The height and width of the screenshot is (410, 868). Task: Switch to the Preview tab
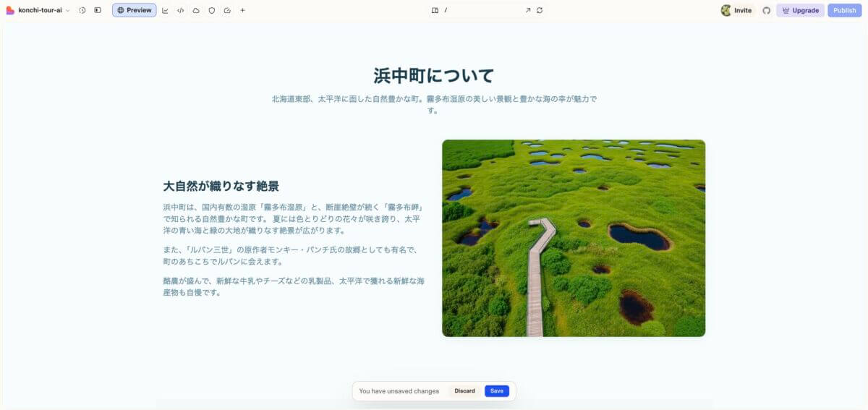click(134, 10)
